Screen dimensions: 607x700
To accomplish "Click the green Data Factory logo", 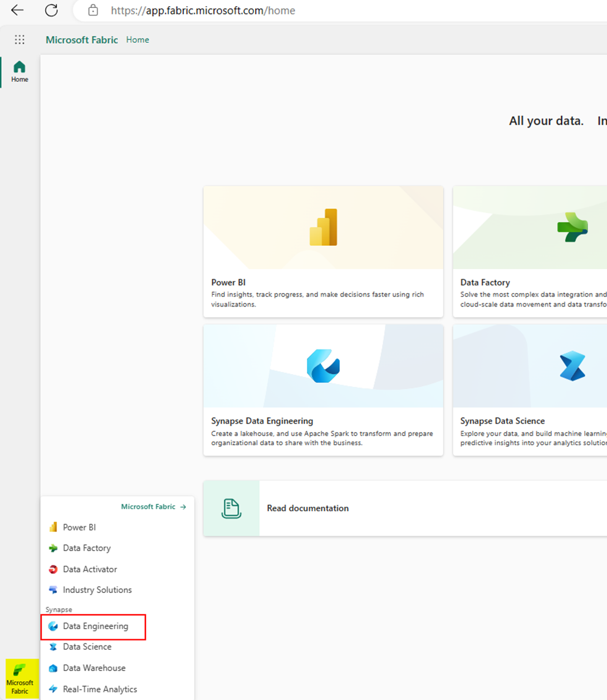I will tap(572, 227).
